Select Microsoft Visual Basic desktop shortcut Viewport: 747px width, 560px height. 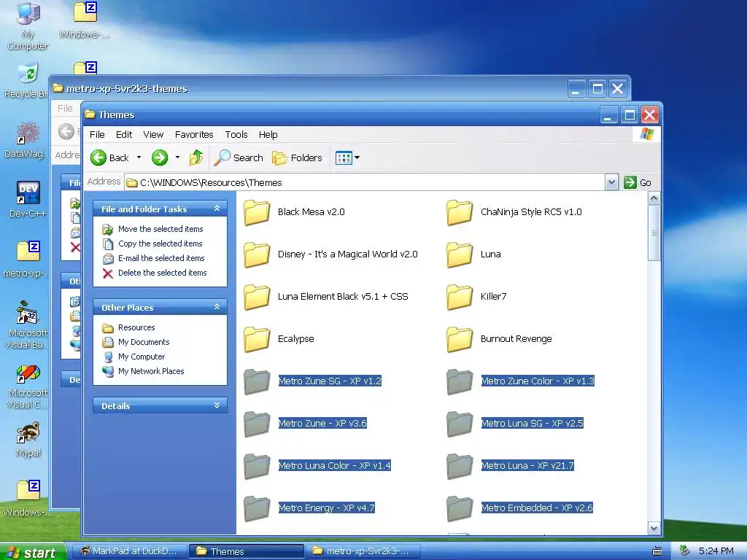coord(28,325)
